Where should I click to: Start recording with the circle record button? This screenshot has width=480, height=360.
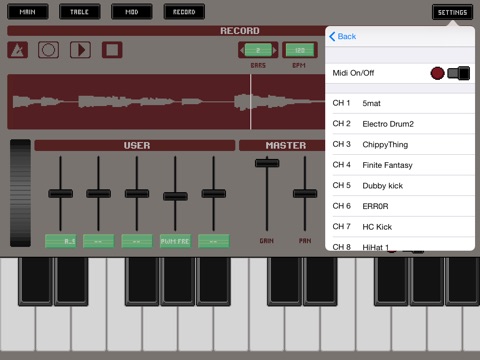point(49,50)
